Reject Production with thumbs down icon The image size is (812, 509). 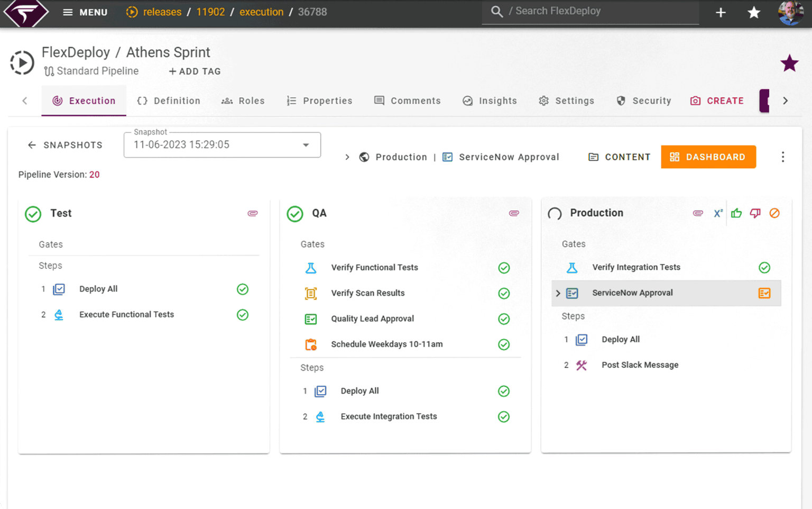point(755,213)
